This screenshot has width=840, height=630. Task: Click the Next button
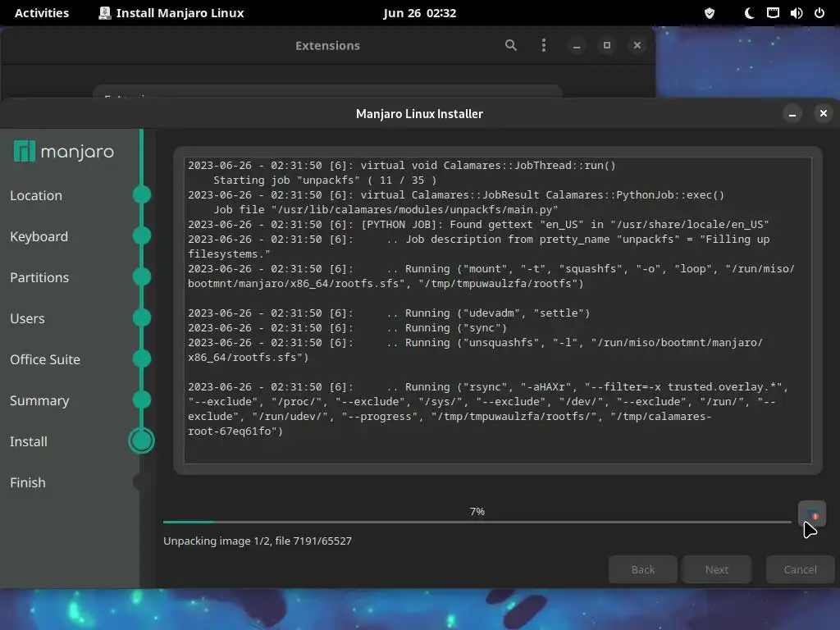click(717, 569)
